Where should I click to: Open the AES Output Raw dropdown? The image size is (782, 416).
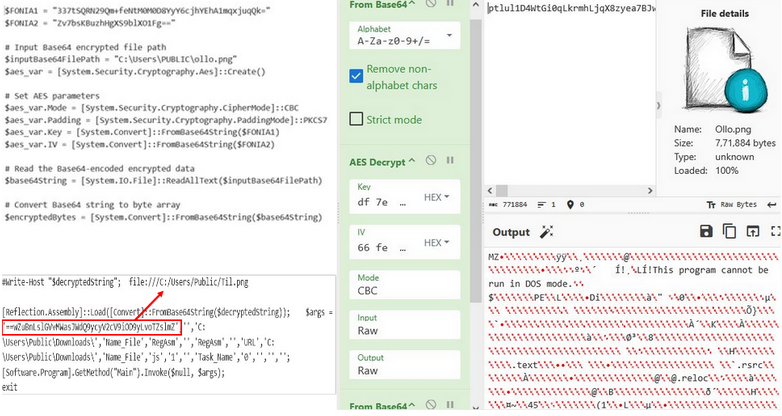pos(404,365)
